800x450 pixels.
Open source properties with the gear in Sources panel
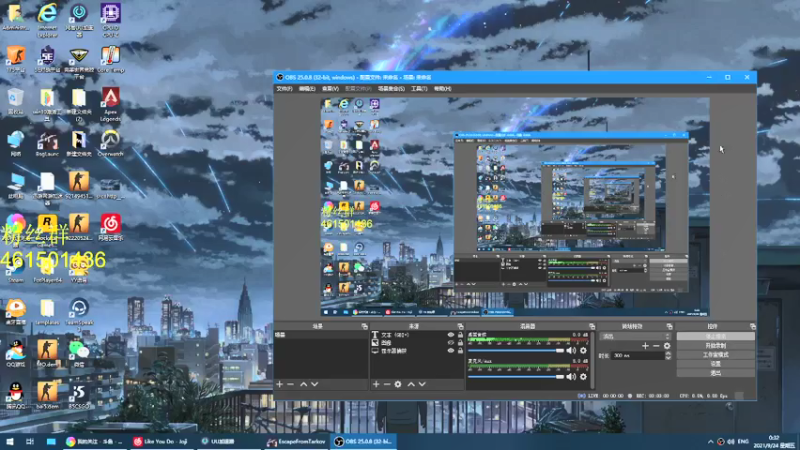pyautogui.click(x=398, y=384)
